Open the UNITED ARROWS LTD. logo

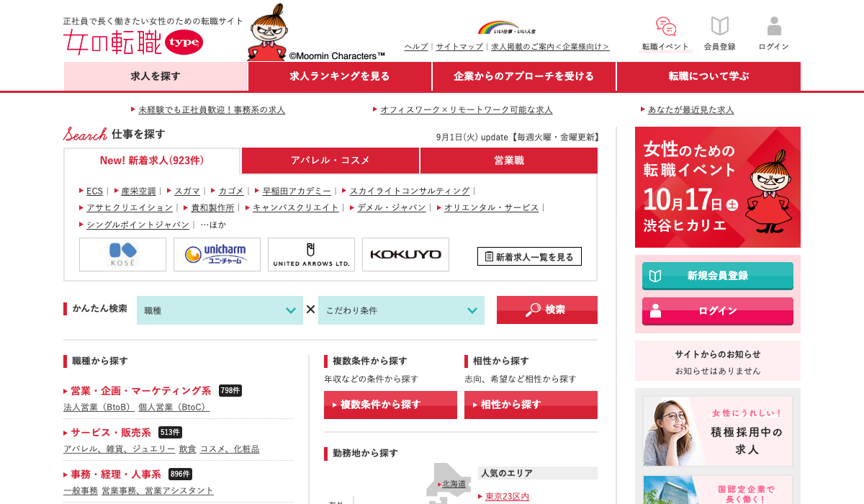pyautogui.click(x=311, y=255)
